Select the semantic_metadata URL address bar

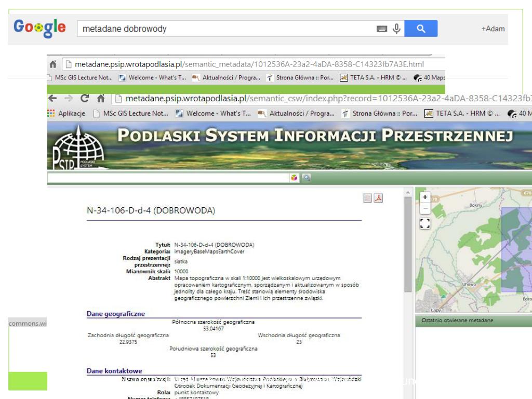tap(253, 64)
